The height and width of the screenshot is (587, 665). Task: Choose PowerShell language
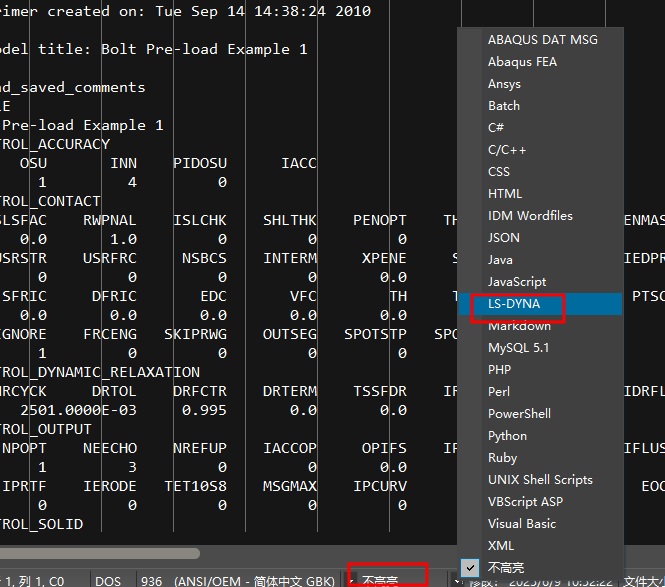point(540,414)
